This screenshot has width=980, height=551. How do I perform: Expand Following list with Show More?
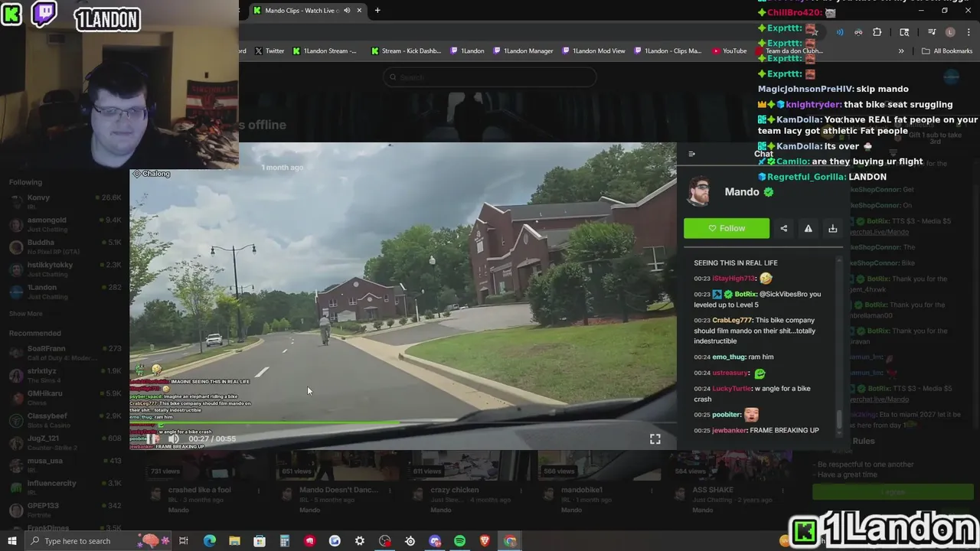(26, 314)
